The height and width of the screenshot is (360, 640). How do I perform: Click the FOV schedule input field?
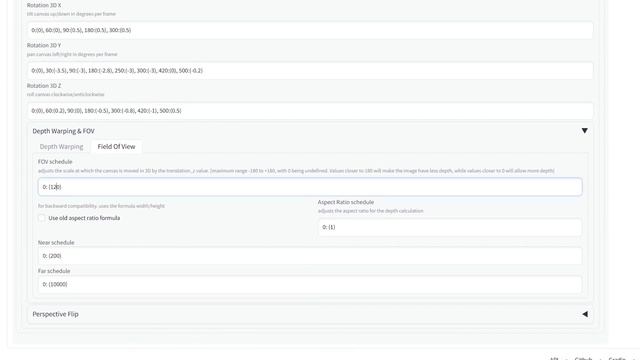click(310, 187)
